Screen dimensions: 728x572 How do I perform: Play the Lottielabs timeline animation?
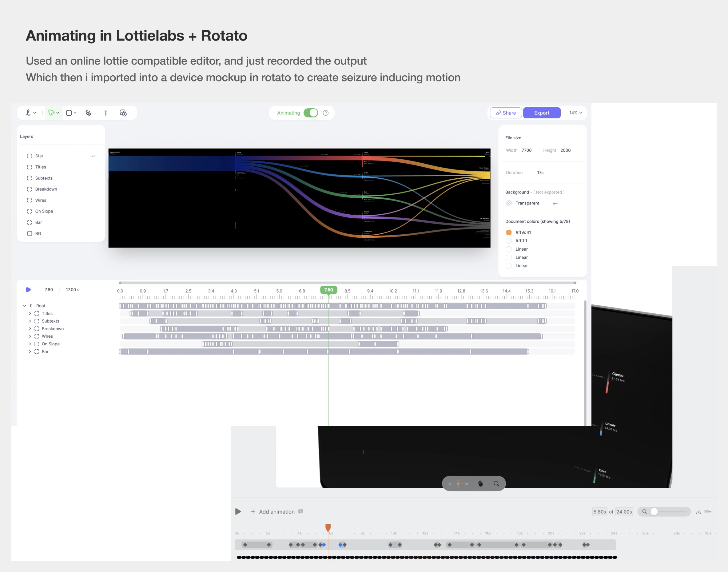click(29, 290)
